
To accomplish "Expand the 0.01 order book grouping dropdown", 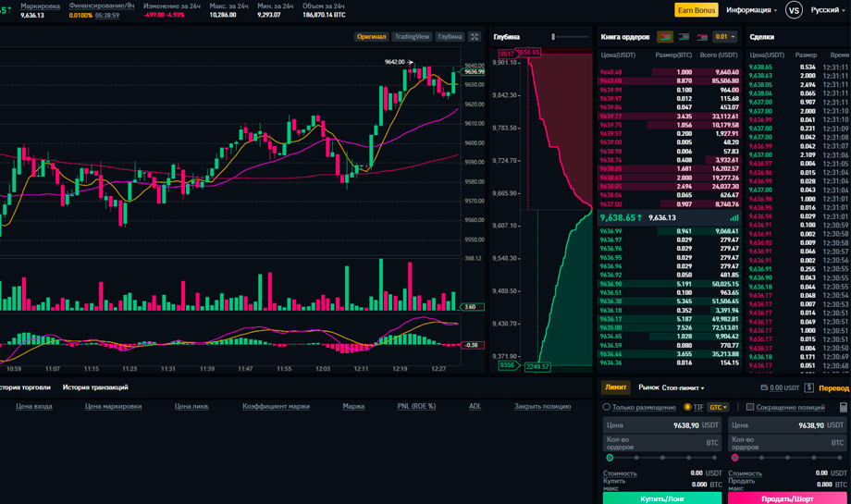I will click(725, 37).
